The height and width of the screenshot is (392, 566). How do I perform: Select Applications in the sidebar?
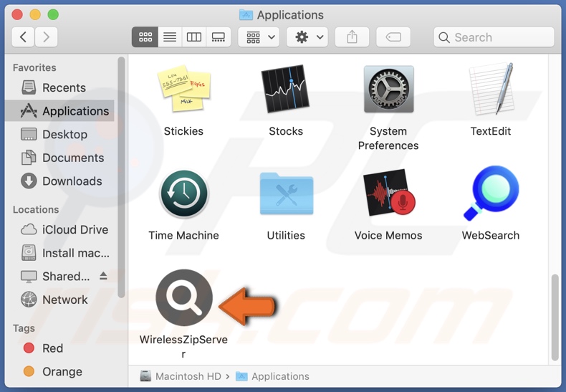pyautogui.click(x=61, y=111)
